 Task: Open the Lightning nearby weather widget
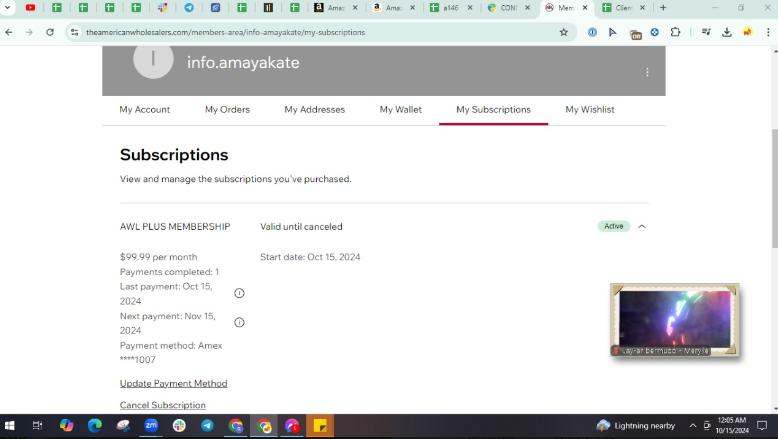coord(636,426)
